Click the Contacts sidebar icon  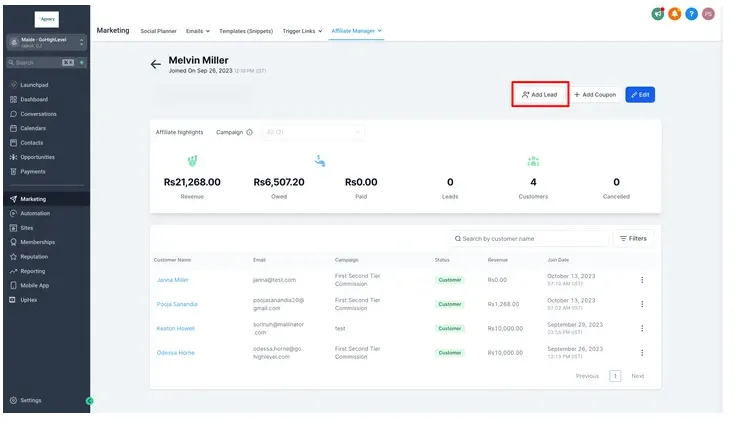point(13,143)
